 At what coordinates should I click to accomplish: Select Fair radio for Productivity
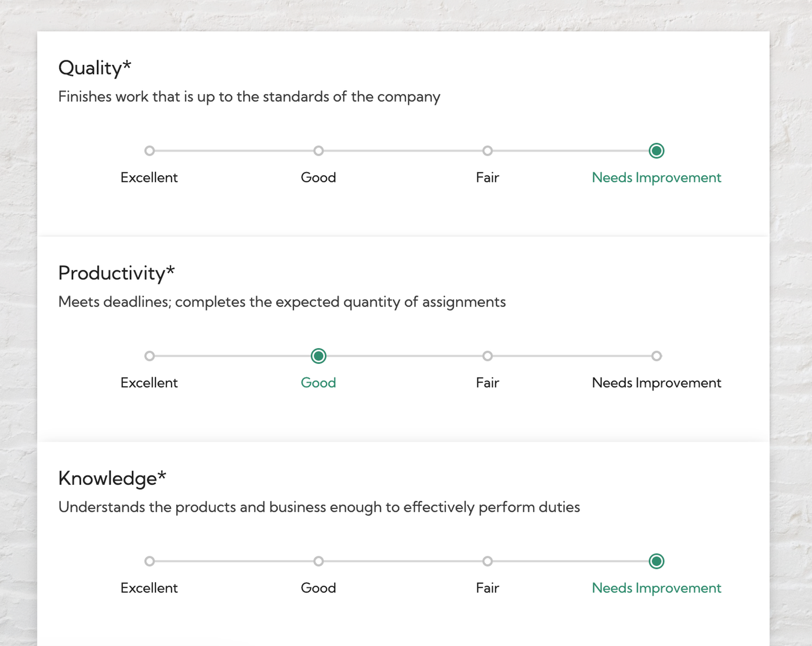coord(488,356)
